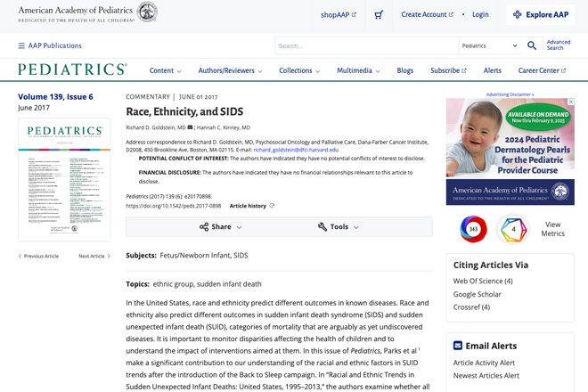Go to the Next Article

[x=94, y=257]
